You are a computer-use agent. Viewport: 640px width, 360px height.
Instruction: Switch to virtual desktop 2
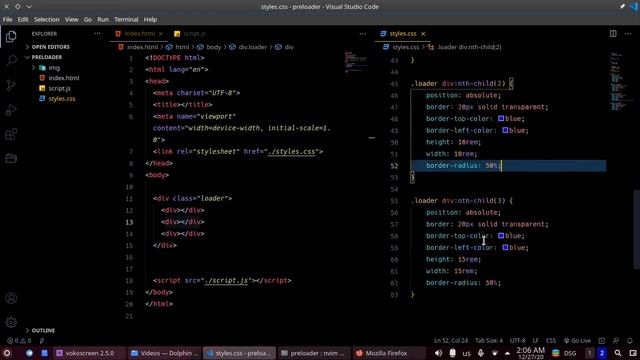point(602,353)
